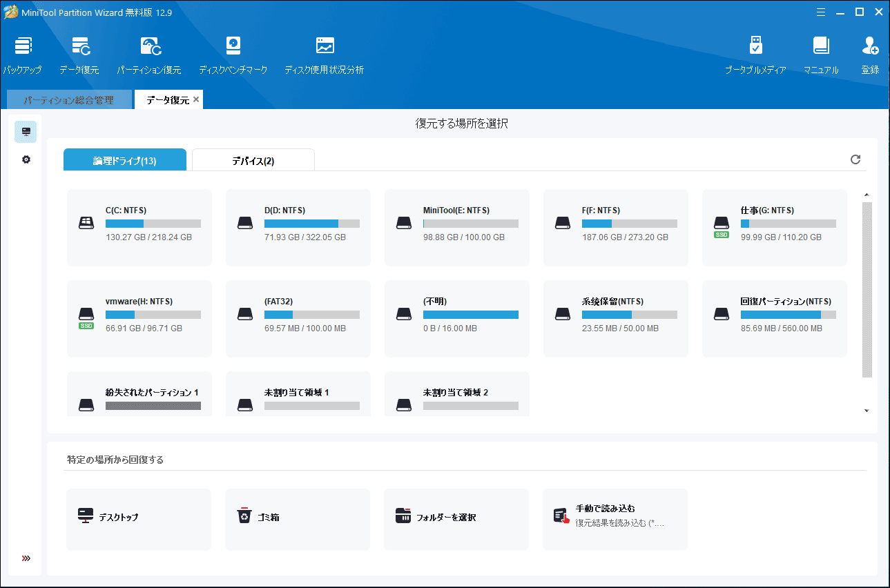Viewport: 890px width, 588px height.
Task: Pick drive F(F: NTFS) for recovery
Action: tap(616, 228)
